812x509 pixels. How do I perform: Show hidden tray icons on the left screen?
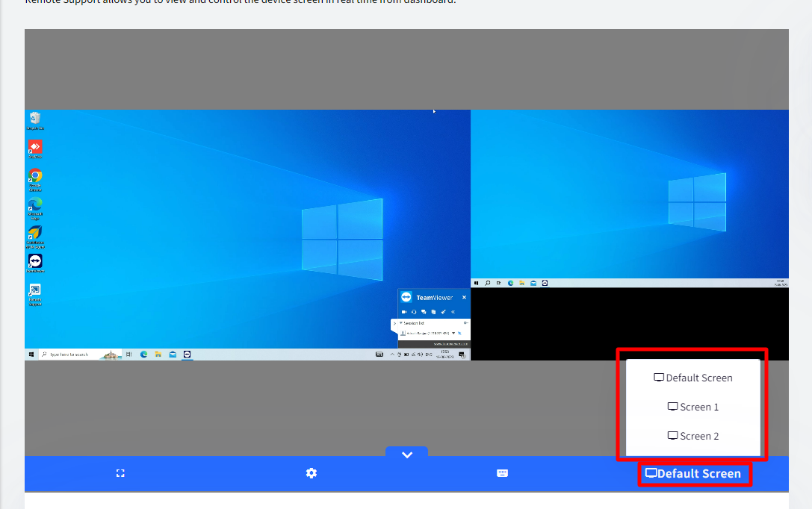pos(392,355)
